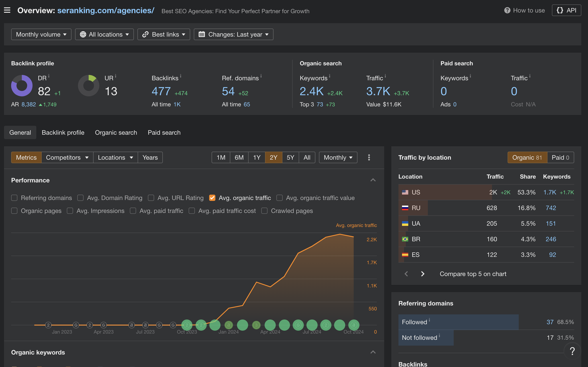Click the Organic search Traffic info icon
Viewport: 588px width, 367px height.
pos(385,76)
